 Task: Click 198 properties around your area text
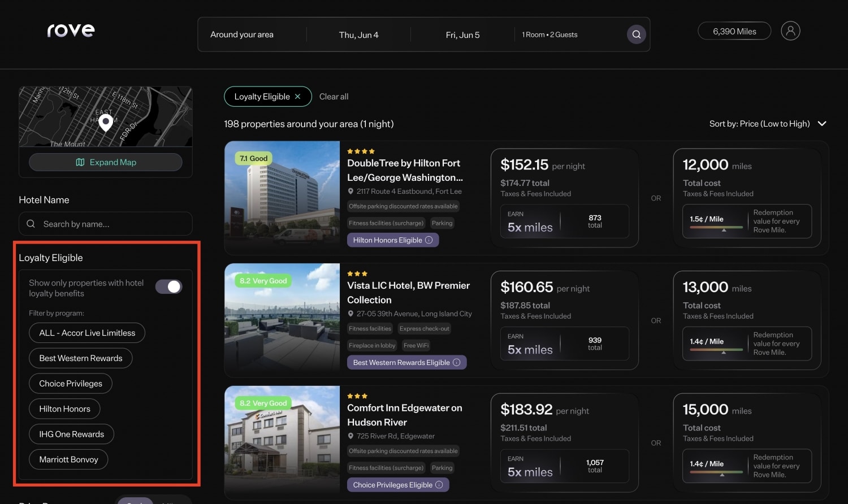pos(309,124)
